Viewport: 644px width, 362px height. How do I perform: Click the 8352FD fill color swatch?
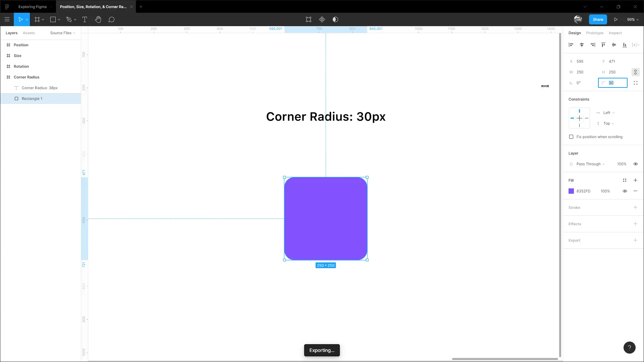pyautogui.click(x=572, y=191)
